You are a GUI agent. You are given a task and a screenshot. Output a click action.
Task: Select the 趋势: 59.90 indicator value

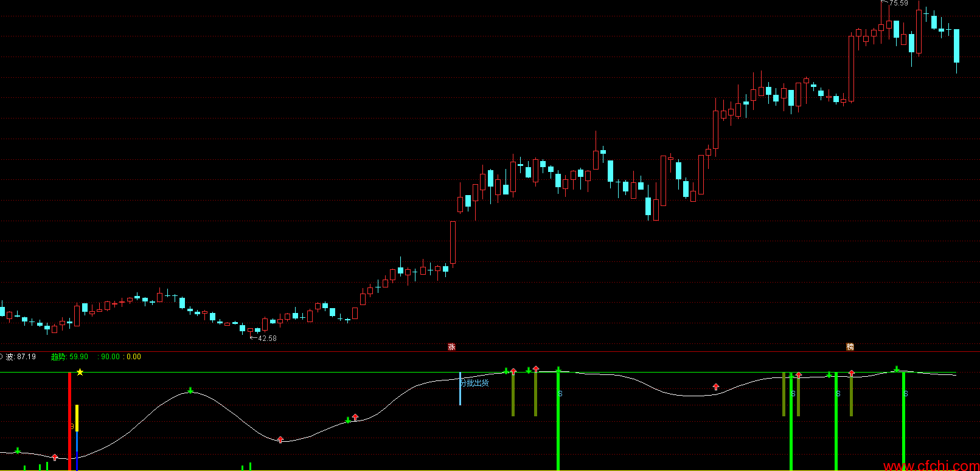69,357
